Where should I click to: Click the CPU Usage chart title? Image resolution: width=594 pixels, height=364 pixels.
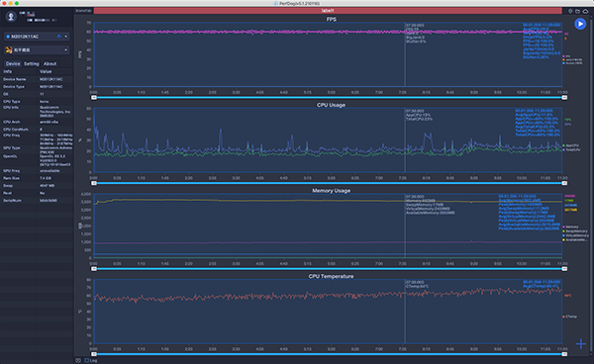(331, 105)
